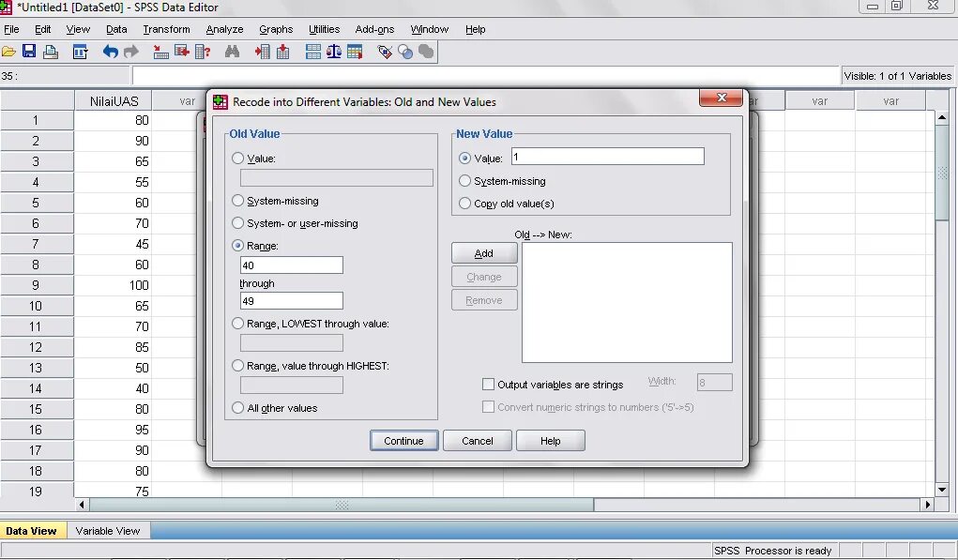This screenshot has height=560, width=958.
Task: Choose Range, value through HIGHEST option
Action: coord(237,366)
